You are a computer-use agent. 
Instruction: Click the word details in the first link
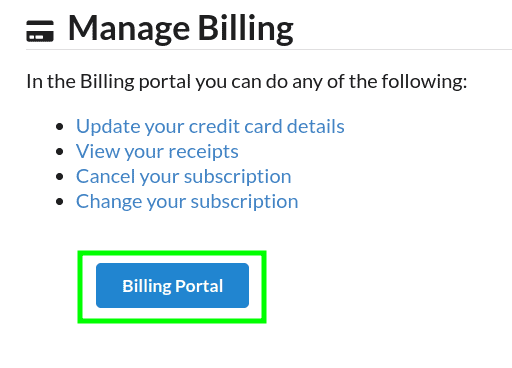click(316, 126)
